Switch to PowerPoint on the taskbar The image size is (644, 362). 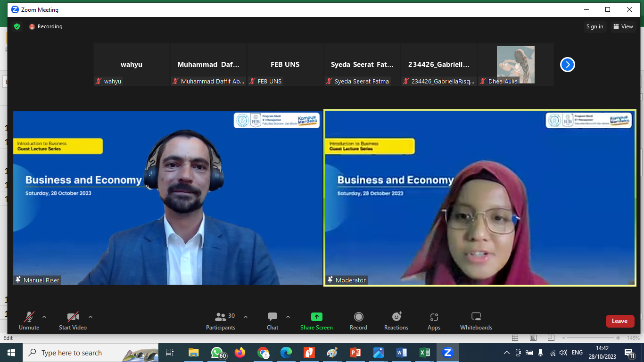point(355,353)
